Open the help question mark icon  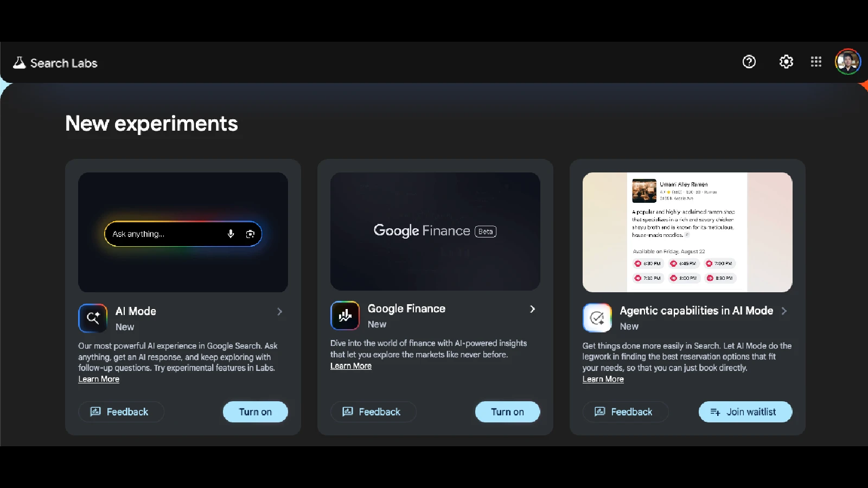[x=749, y=62]
